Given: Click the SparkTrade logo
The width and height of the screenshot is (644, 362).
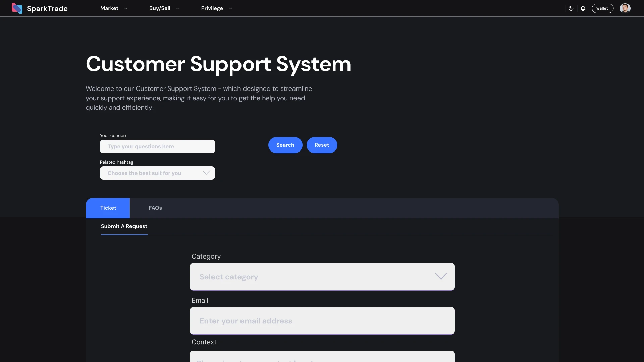Looking at the screenshot, I should (39, 8).
